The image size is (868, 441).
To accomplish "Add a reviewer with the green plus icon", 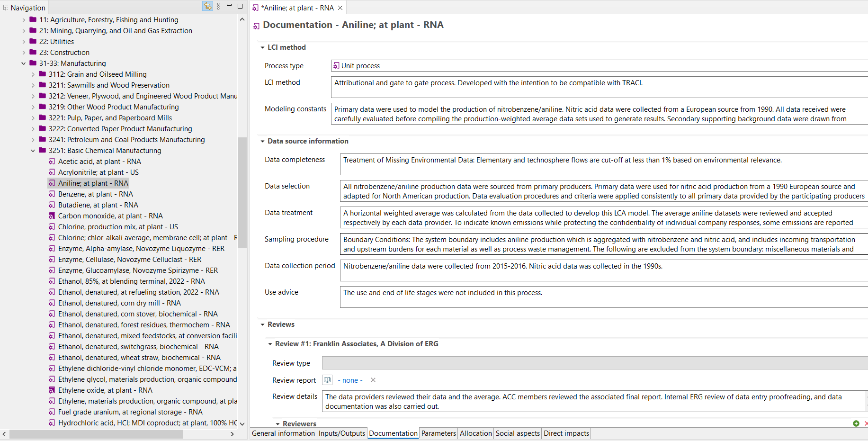I will tap(856, 423).
